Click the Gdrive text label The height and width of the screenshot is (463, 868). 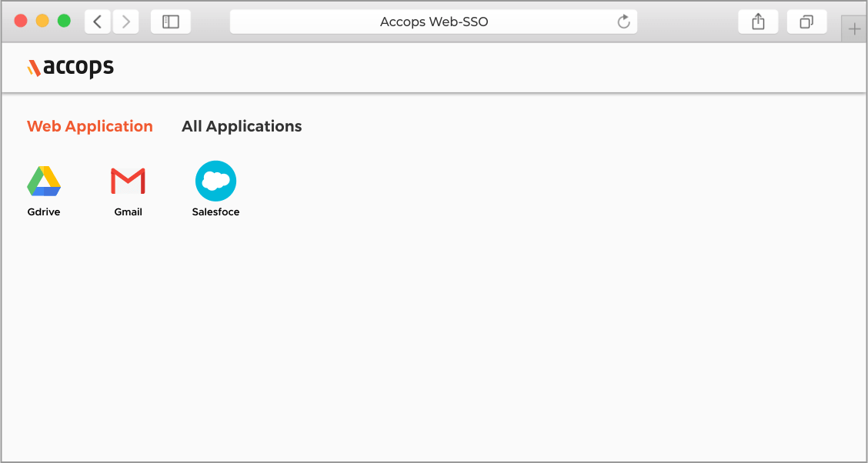click(44, 212)
